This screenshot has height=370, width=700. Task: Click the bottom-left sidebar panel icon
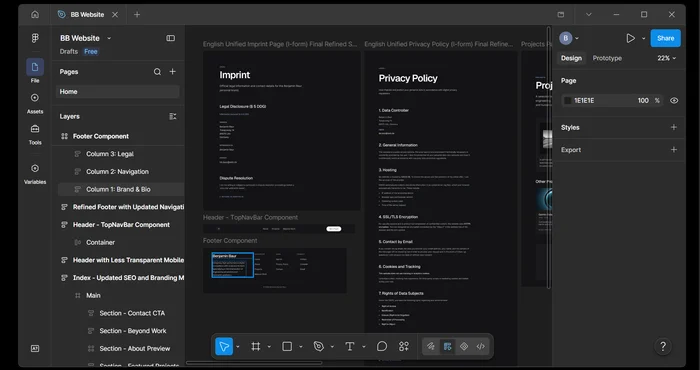[35, 349]
